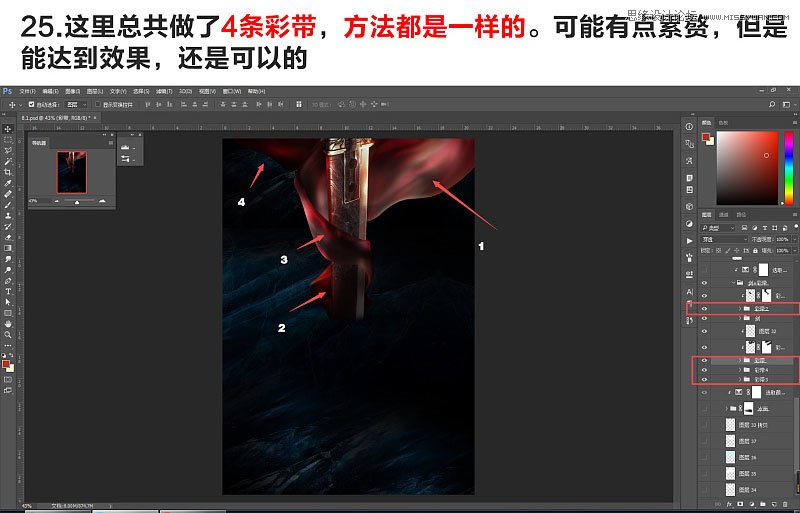The height and width of the screenshot is (513, 800).
Task: Expand the 彩带4 group
Action: [x=740, y=370]
